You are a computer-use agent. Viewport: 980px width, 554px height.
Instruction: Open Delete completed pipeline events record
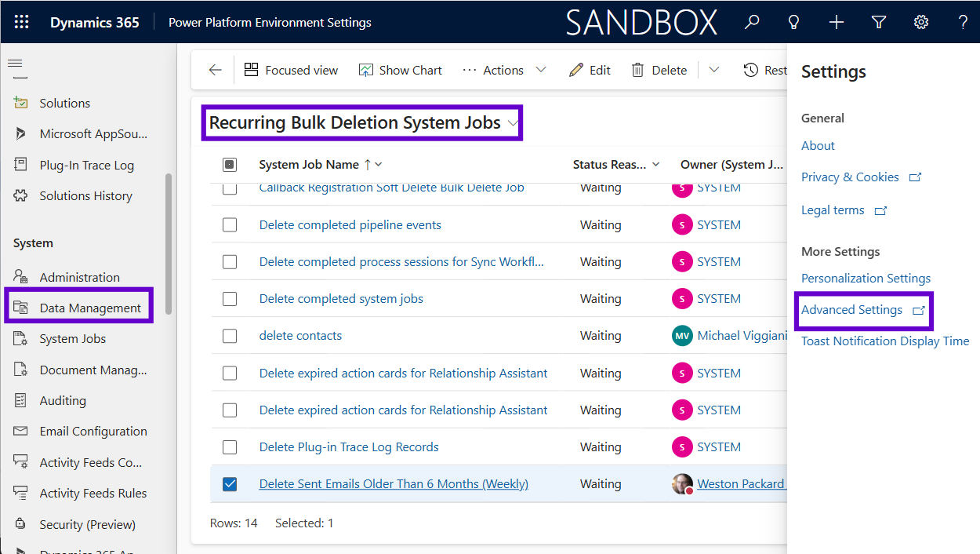click(x=350, y=224)
